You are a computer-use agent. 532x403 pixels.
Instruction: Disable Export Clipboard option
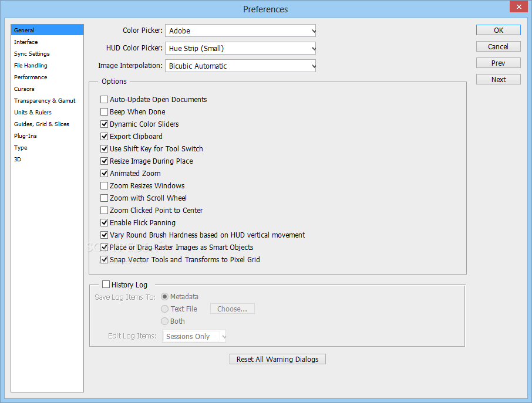(x=104, y=137)
